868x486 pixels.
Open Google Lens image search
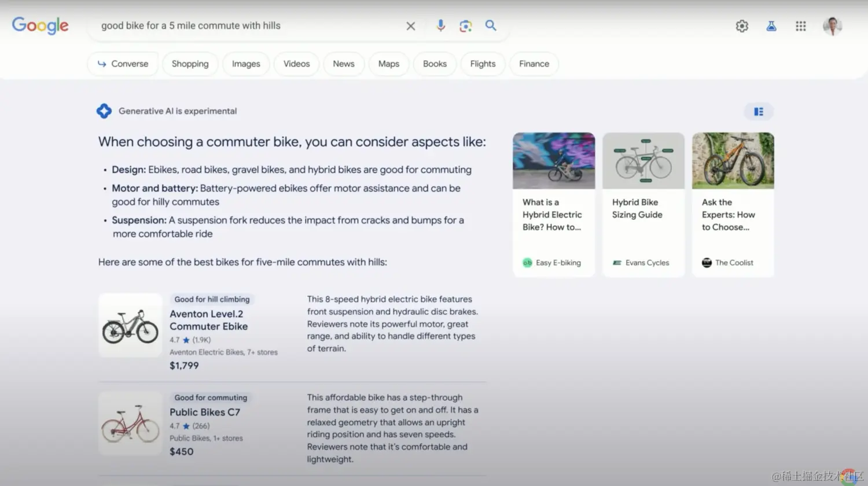tap(466, 26)
